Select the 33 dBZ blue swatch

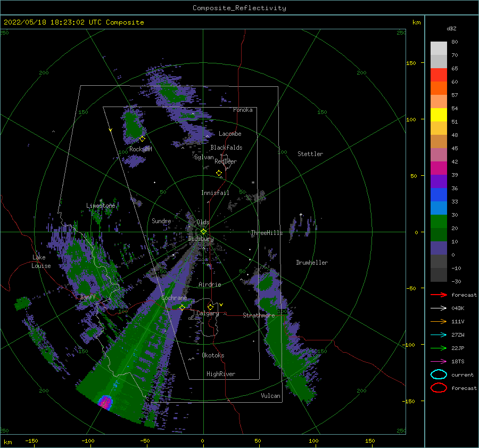(439, 194)
